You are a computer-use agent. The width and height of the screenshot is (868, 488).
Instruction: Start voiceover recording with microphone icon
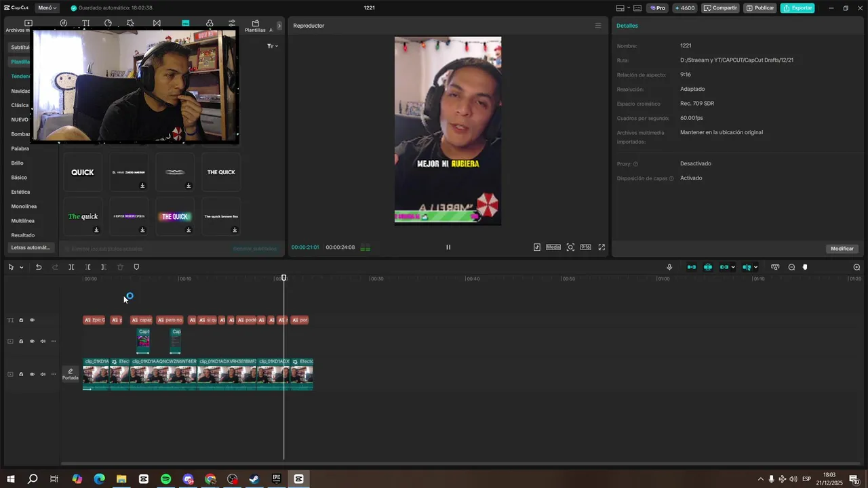669,267
